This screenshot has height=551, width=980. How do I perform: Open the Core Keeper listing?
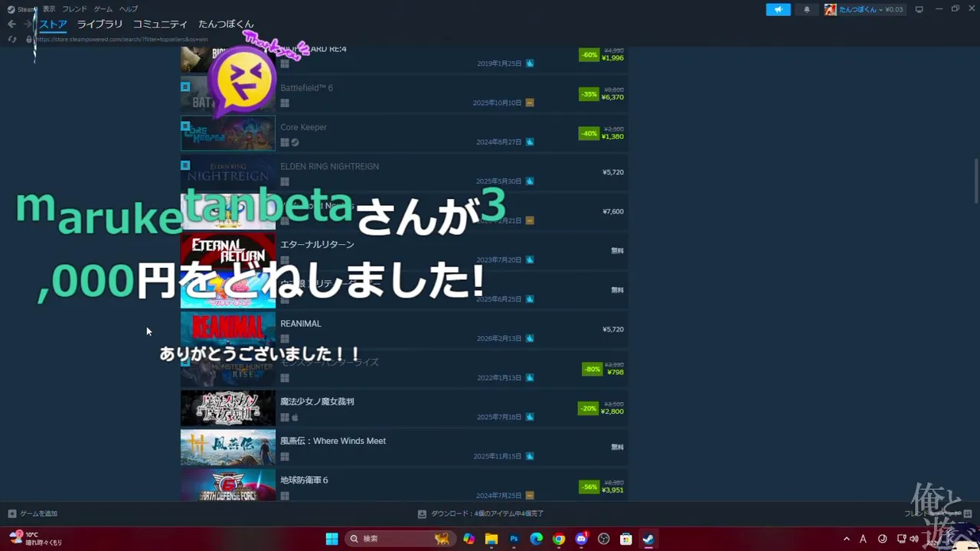pyautogui.click(x=404, y=134)
